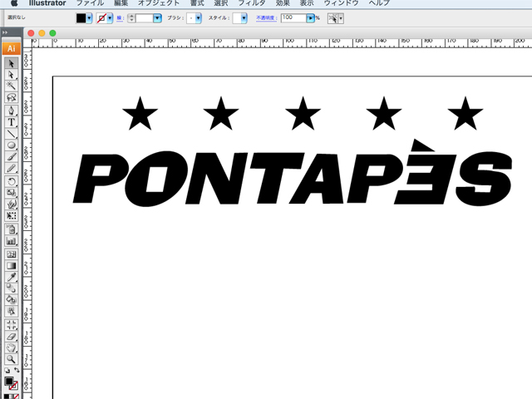Choose the Column Graph tool
Viewport: 532px width, 399px height.
pyautogui.click(x=11, y=241)
